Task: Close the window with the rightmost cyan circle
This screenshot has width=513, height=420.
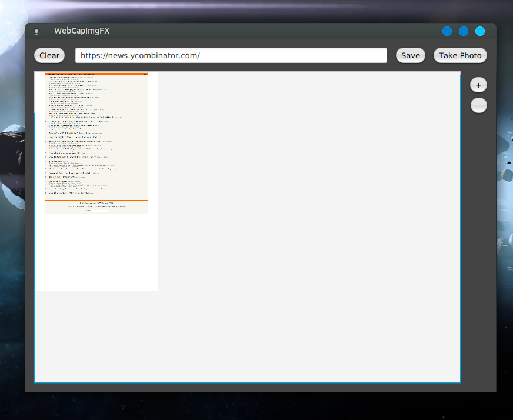Action: pos(480,31)
